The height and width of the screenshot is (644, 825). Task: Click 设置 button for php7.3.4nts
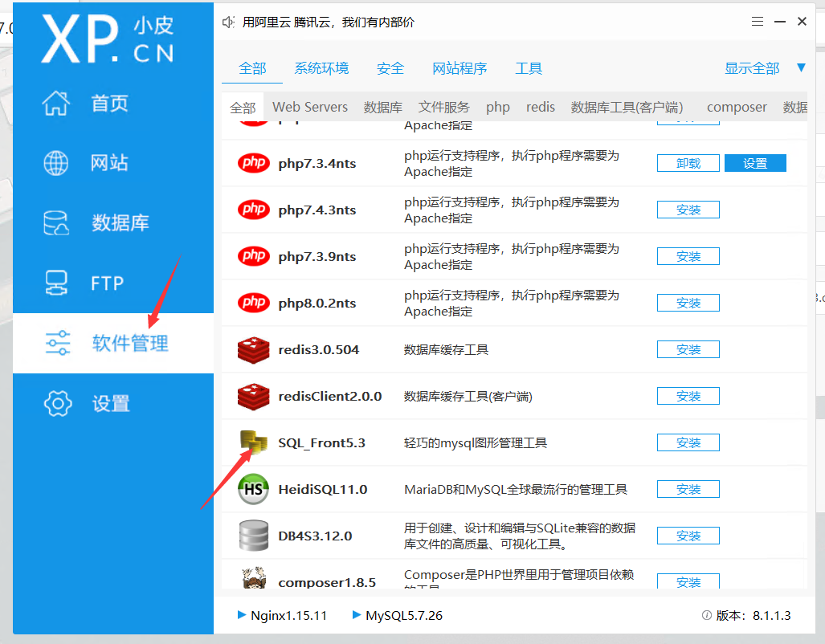pyautogui.click(x=755, y=163)
